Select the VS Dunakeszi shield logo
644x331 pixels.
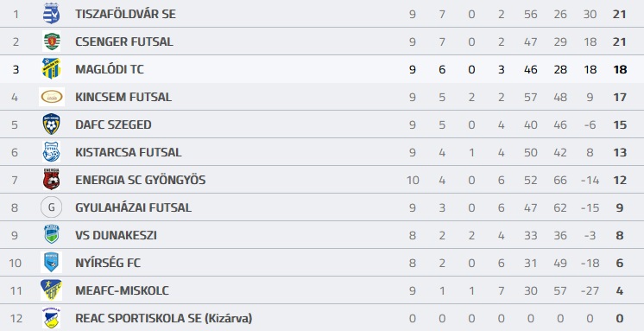51,234
